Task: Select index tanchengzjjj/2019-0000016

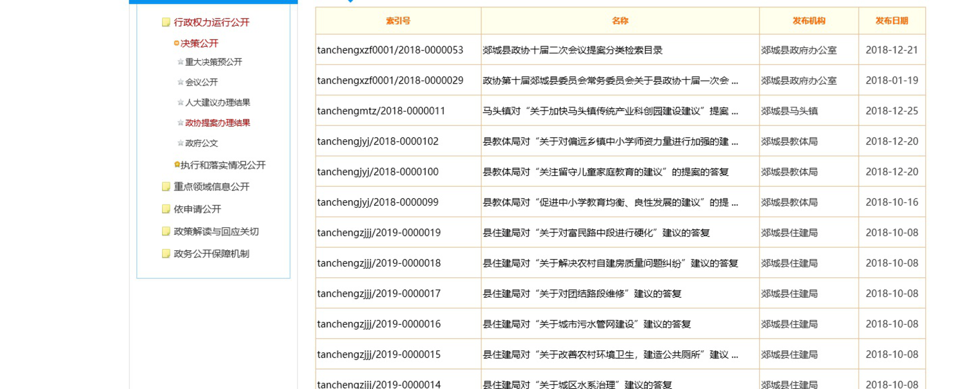Action: [x=379, y=324]
